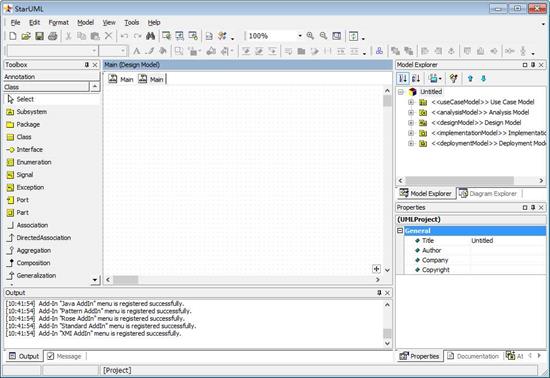
Task: Open the Annotation toolbox category
Action: pos(52,76)
